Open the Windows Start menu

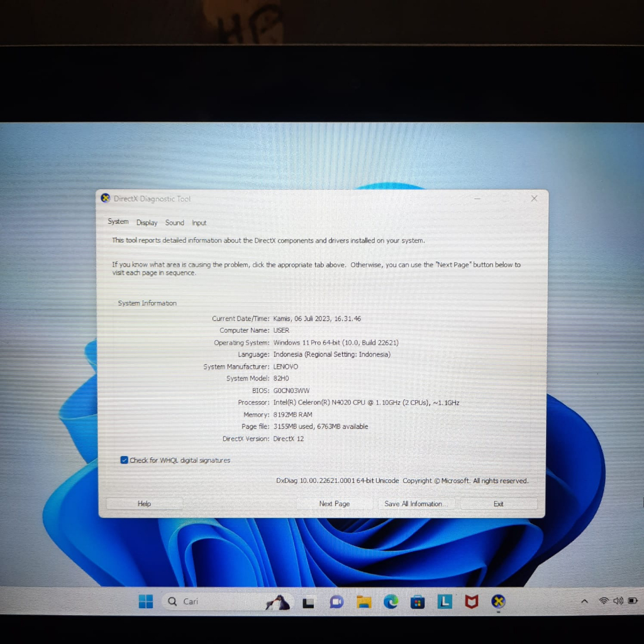[x=146, y=602]
